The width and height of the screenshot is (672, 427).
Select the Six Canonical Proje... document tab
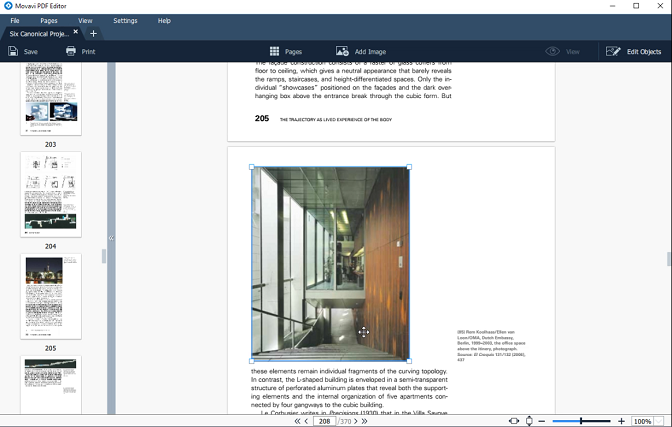(x=39, y=33)
